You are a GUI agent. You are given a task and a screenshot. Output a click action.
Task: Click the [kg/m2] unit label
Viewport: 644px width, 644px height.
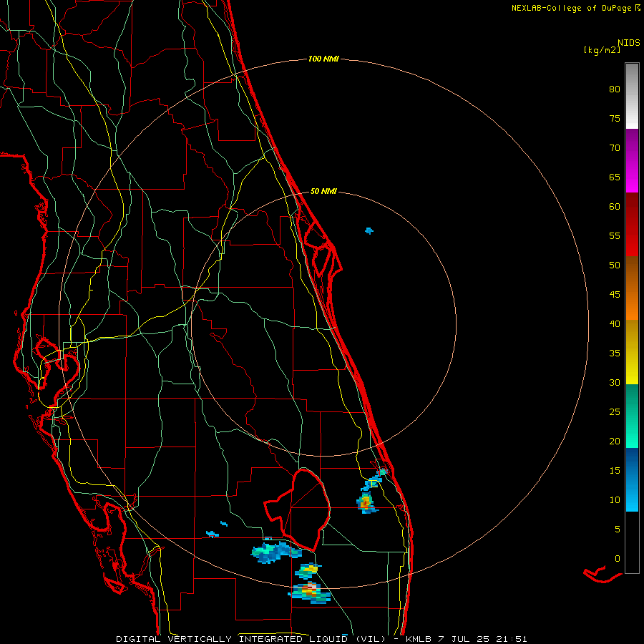(602, 50)
